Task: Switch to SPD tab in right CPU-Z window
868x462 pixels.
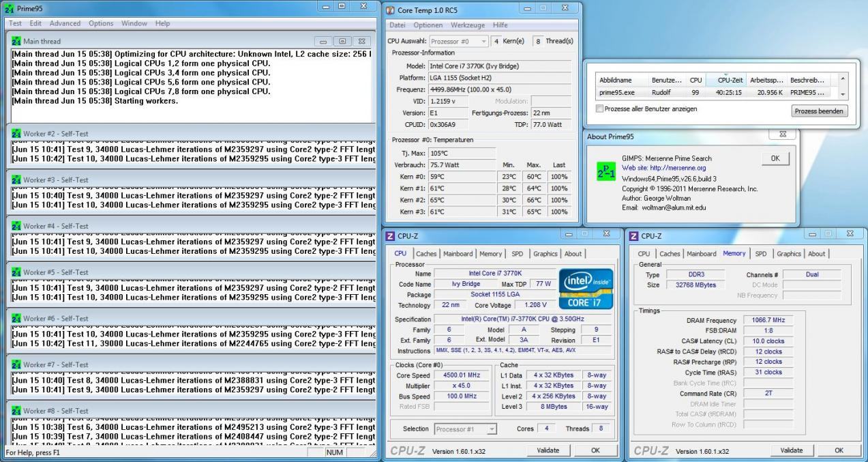Action: click(x=760, y=254)
